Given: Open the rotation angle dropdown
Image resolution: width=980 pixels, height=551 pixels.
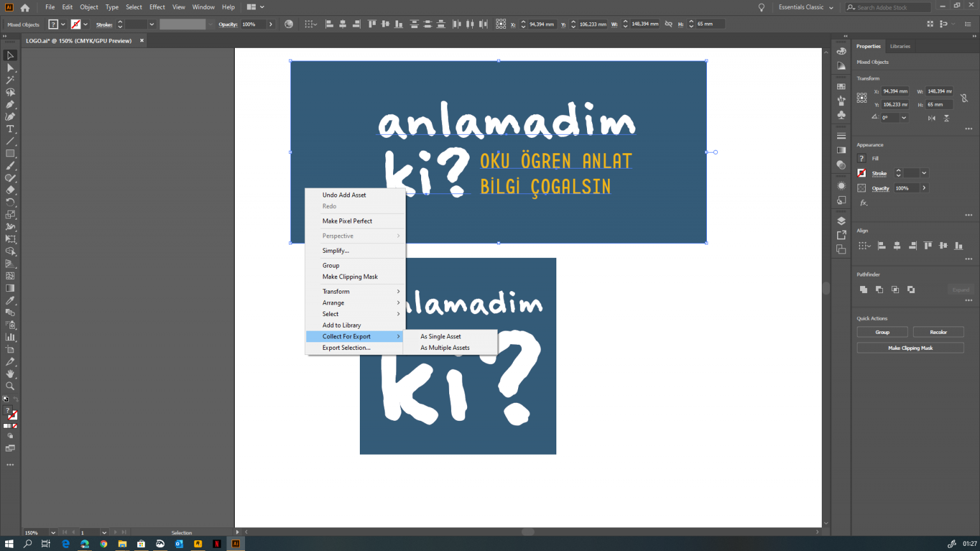Looking at the screenshot, I should tap(903, 118).
